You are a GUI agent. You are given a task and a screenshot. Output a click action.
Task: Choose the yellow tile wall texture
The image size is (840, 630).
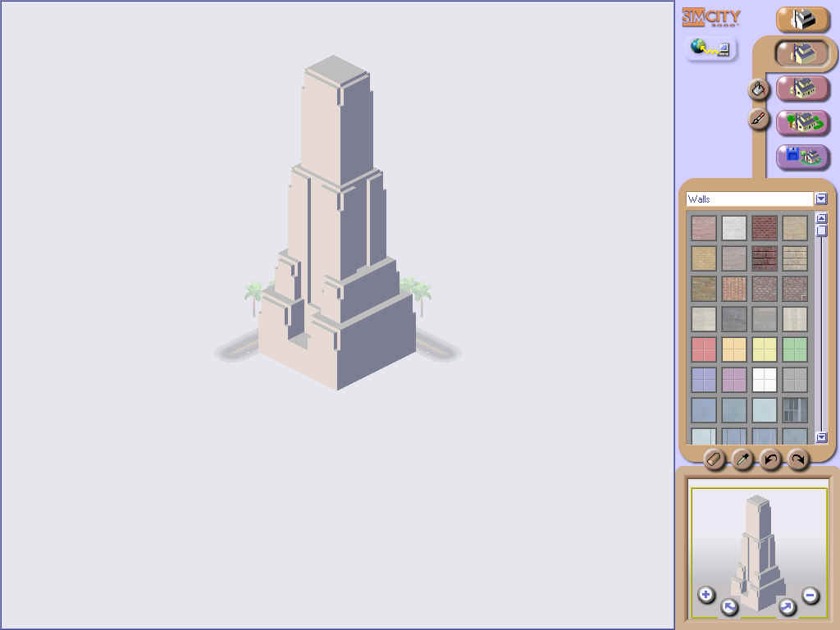[765, 349]
